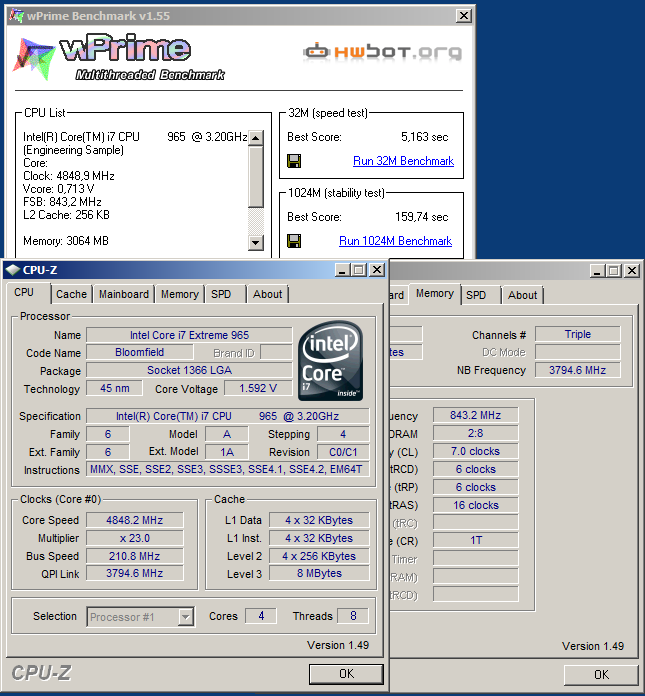Screen dimensions: 645x696
Task: Click the Stepping value 4
Action: (x=343, y=434)
